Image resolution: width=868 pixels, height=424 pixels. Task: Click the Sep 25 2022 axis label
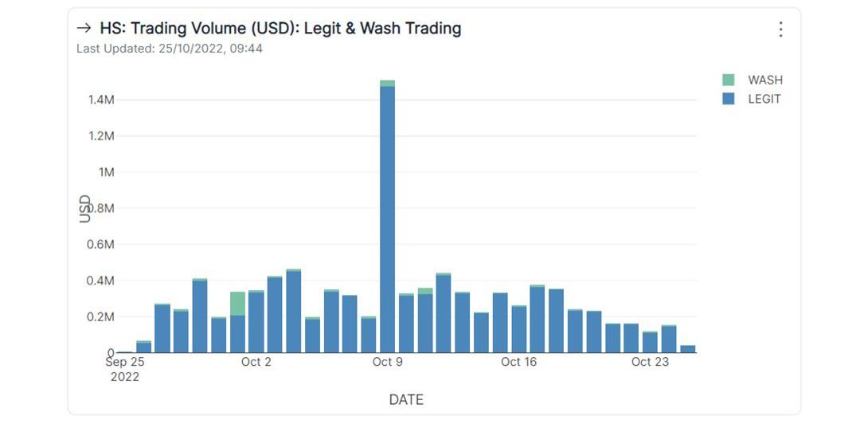point(125,370)
